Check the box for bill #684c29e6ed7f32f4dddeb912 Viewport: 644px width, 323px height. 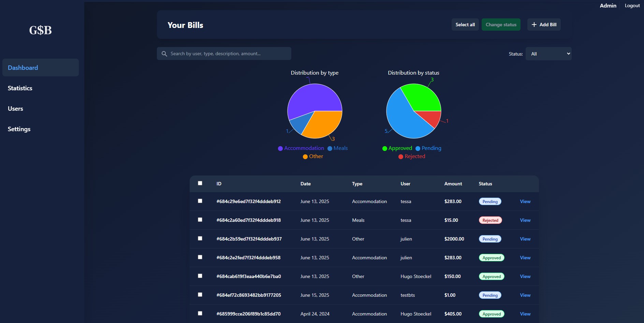200,201
